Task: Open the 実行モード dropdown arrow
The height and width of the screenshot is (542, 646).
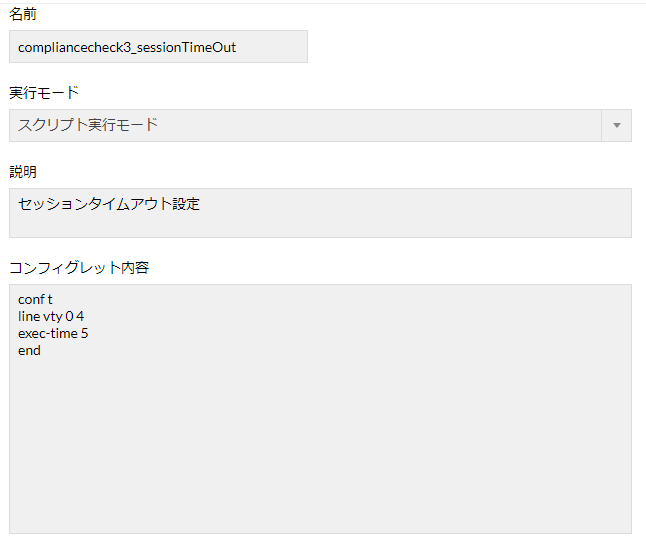Action: (616, 126)
